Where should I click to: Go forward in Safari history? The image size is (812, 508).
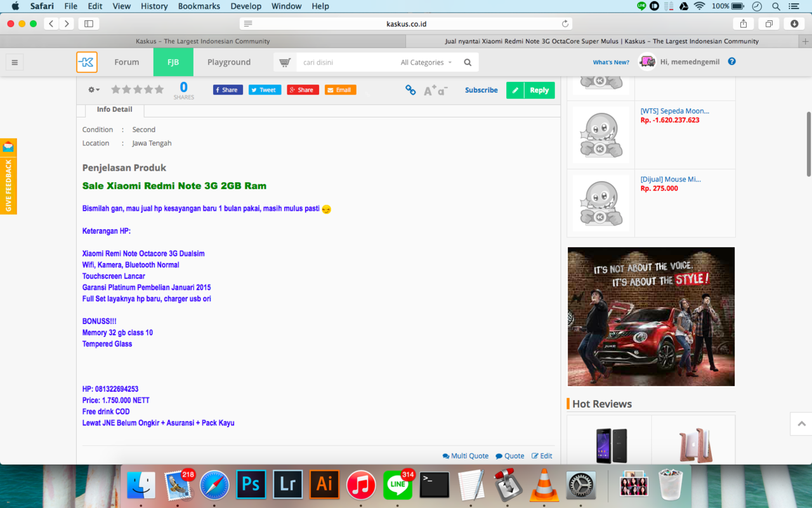pos(67,23)
